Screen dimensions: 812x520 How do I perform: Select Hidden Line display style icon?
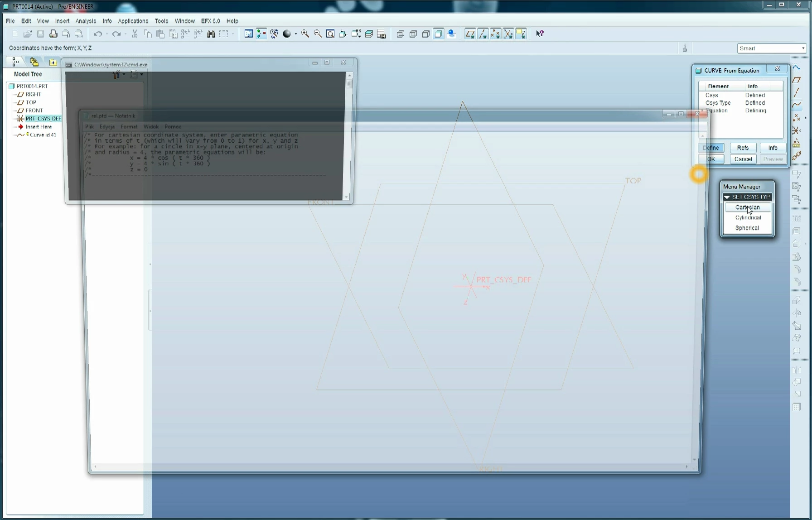pos(413,34)
